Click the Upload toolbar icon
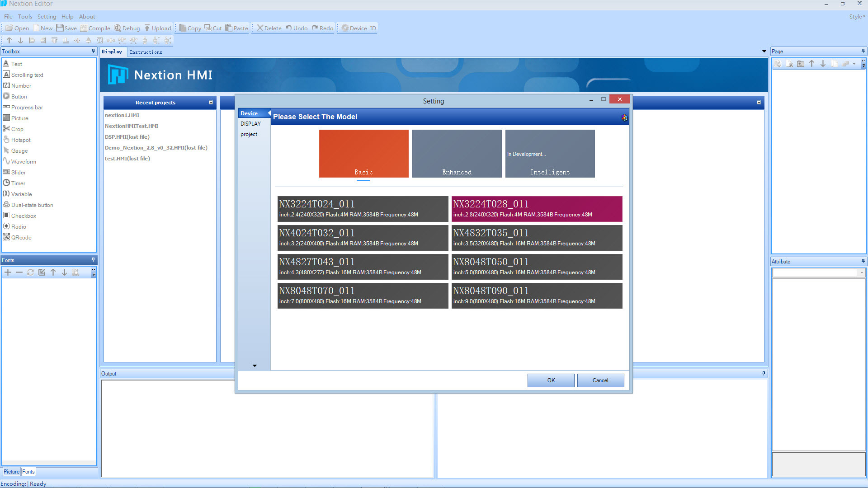Image resolution: width=868 pixels, height=488 pixels. (x=157, y=28)
